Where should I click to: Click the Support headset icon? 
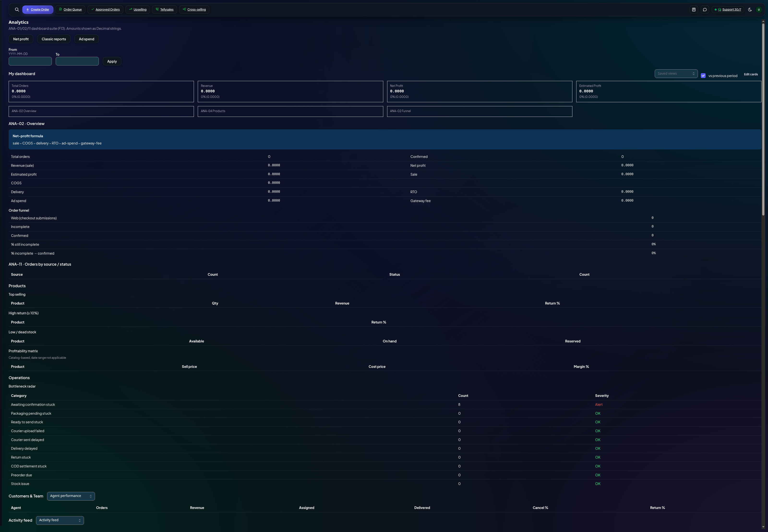(719, 10)
